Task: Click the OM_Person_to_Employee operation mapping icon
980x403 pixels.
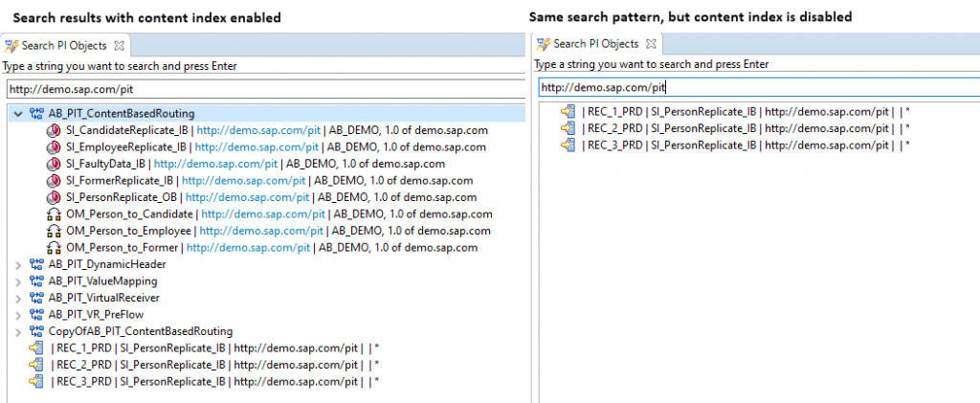Action: pyautogui.click(x=54, y=232)
